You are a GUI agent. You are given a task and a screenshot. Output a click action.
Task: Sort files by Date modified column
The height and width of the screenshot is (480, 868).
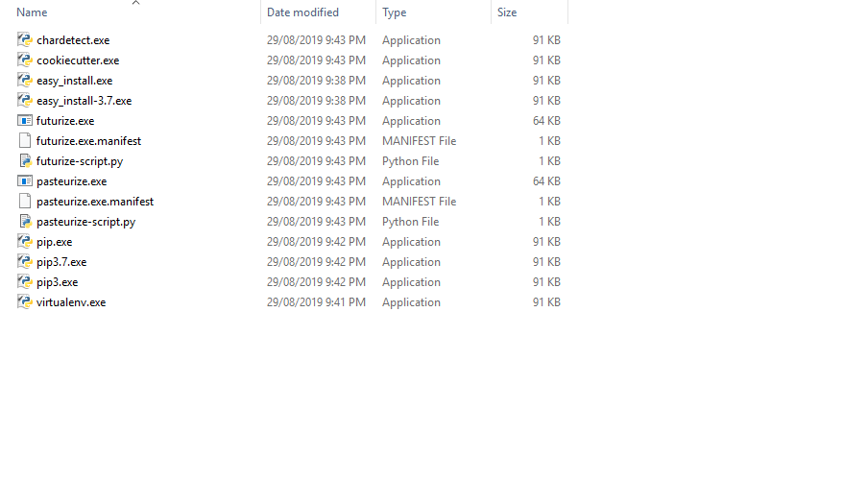[302, 12]
